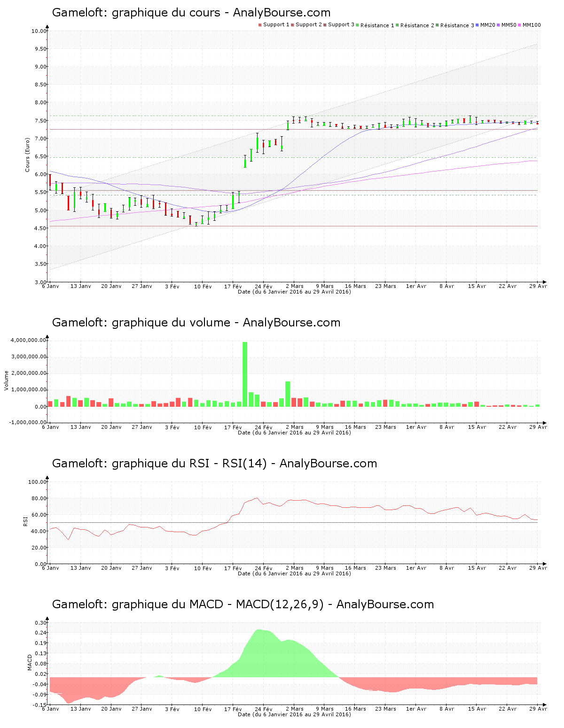Click the -1,000,000.00 volume axis tick
This screenshot has width=564, height=728.
pos(27,422)
